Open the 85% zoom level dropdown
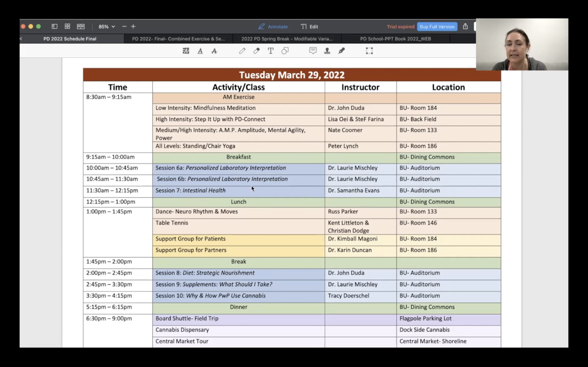 (106, 27)
